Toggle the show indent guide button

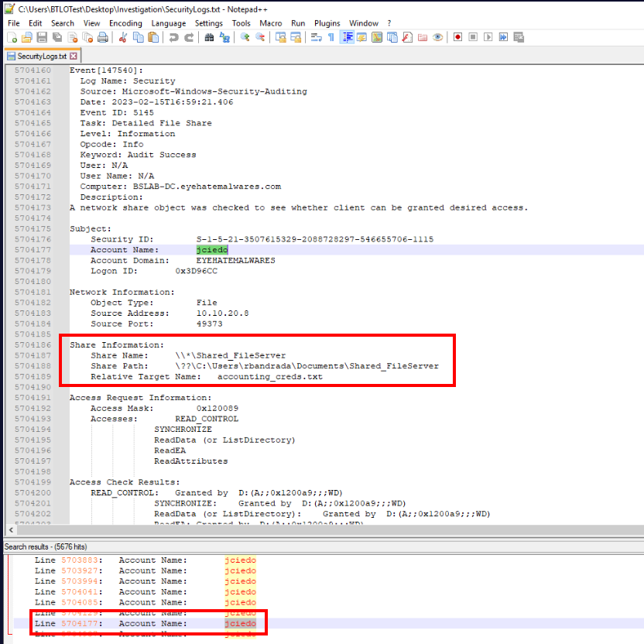[x=347, y=37]
